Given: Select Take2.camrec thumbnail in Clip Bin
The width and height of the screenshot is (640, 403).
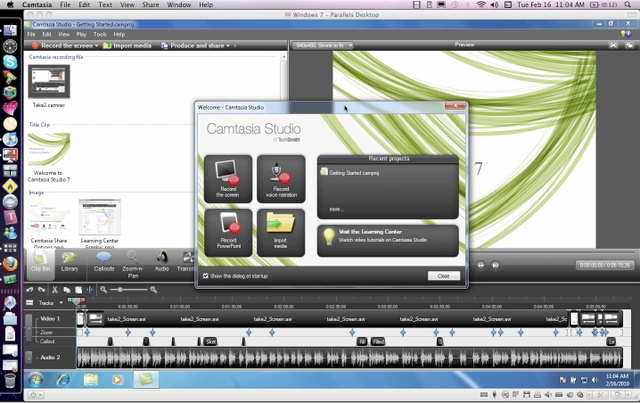Looking at the screenshot, I should click(x=49, y=81).
